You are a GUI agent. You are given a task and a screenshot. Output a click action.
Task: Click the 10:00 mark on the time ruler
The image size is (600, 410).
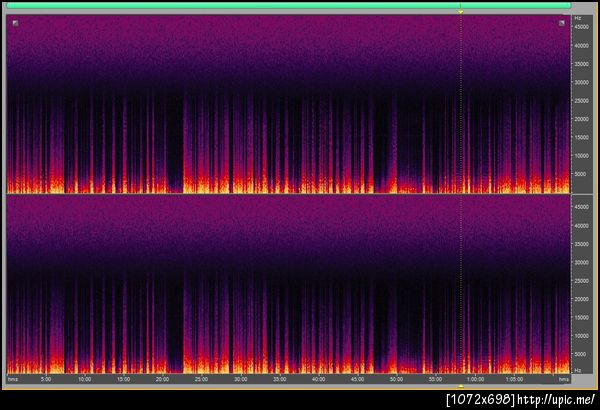click(x=85, y=379)
